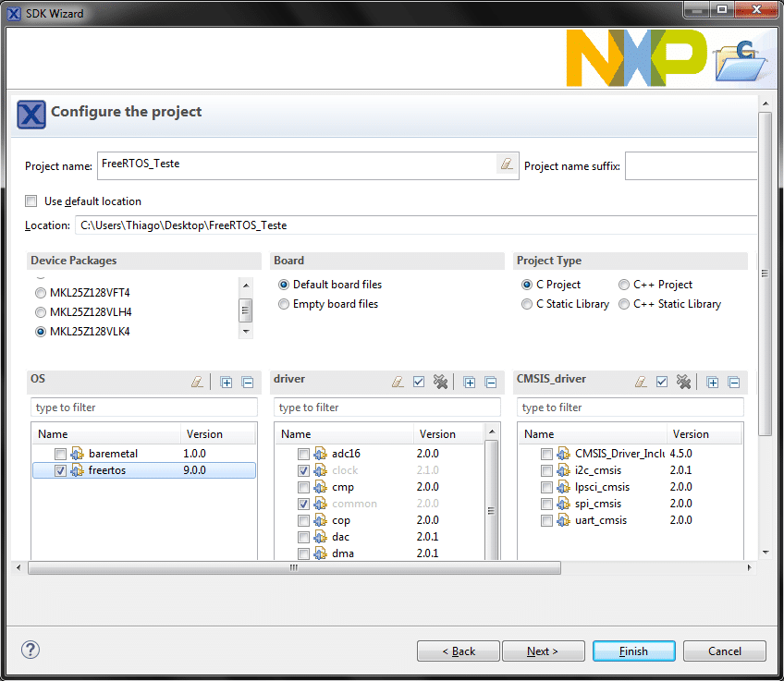This screenshot has width=784, height=681.
Task: Click the Cancel button
Action: click(725, 651)
